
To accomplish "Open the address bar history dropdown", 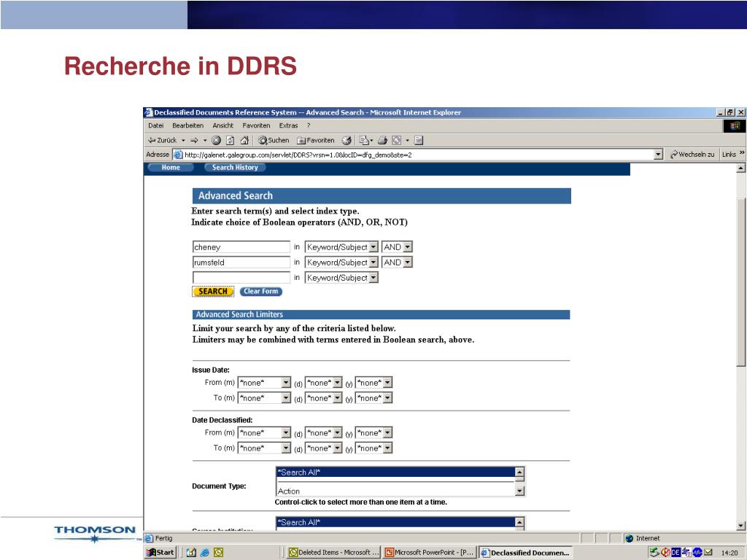I will point(659,155).
